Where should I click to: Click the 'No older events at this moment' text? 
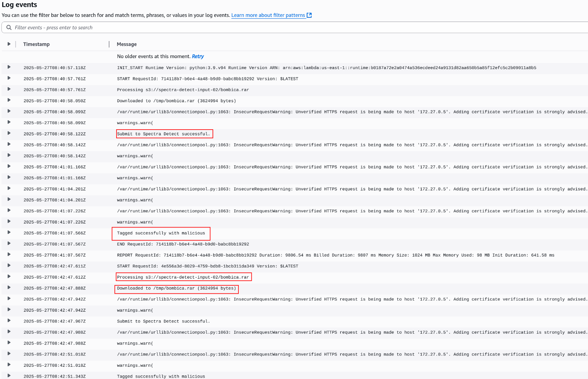[x=154, y=57]
